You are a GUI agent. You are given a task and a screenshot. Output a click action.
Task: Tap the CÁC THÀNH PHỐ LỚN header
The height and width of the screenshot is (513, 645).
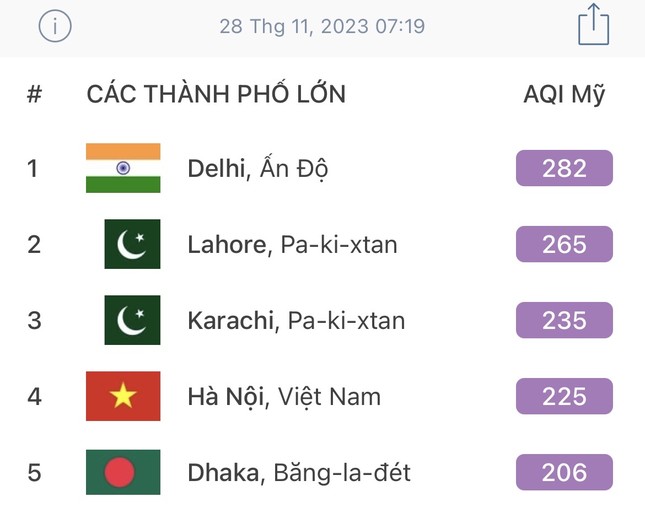pyautogui.click(x=216, y=95)
